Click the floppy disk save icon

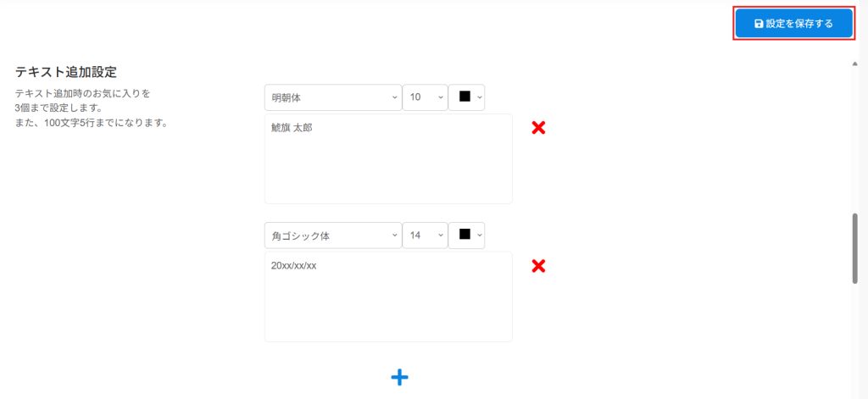pyautogui.click(x=759, y=24)
